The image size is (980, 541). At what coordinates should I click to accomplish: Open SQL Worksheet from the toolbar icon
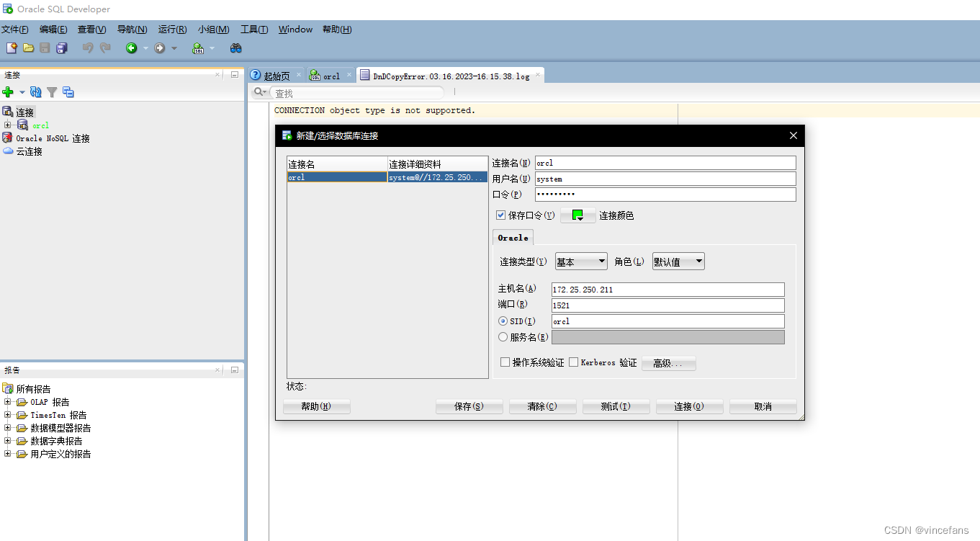pyautogui.click(x=198, y=48)
